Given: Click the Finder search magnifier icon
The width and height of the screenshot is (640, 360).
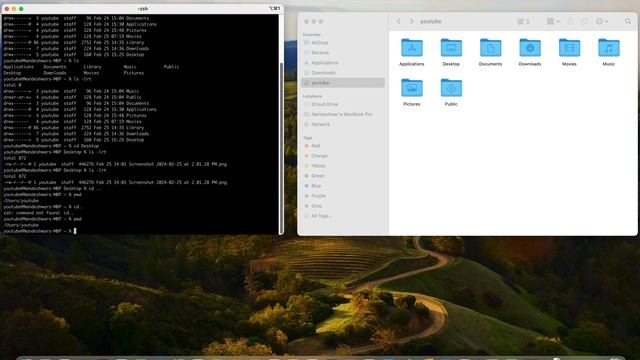Looking at the screenshot, I should point(628,21).
